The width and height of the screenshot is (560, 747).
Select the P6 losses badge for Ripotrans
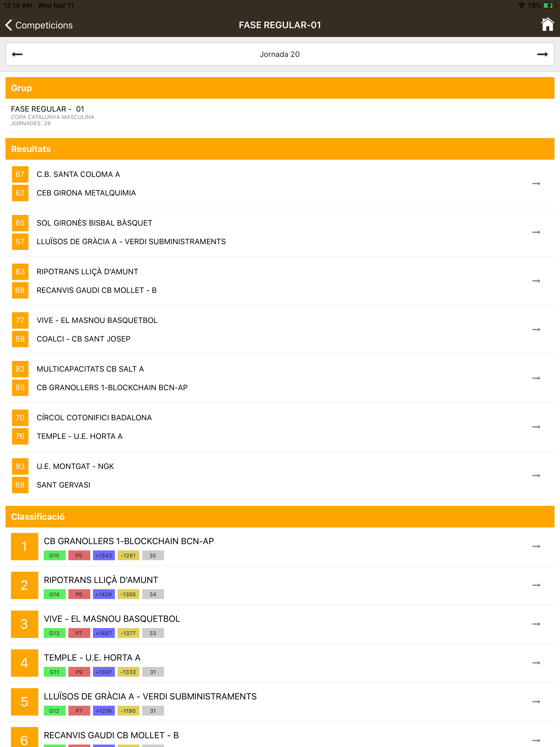click(x=79, y=594)
